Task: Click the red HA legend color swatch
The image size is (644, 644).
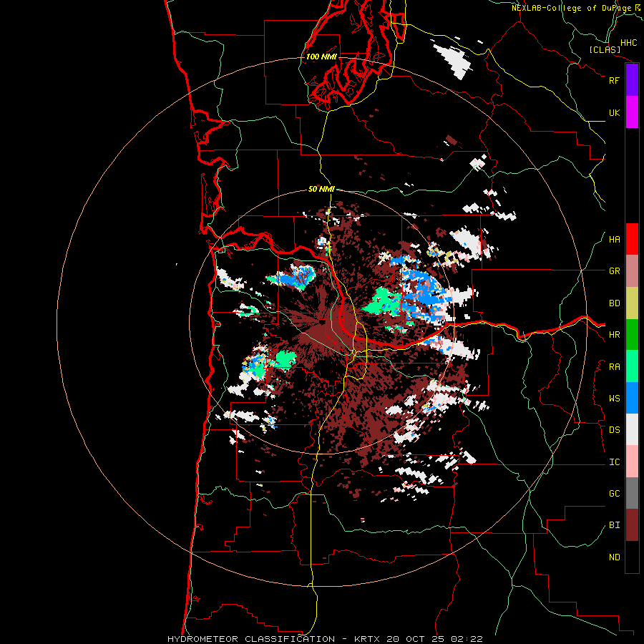Action: click(x=632, y=239)
